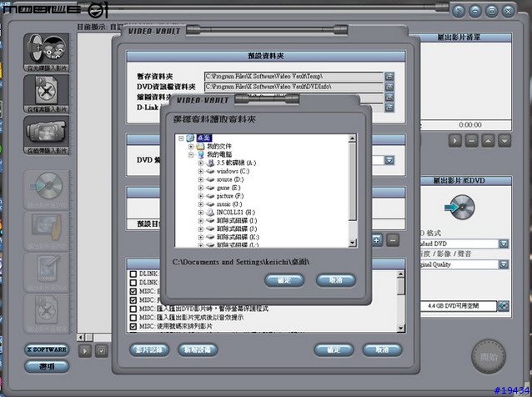Click the export to DVD disc icon on right
Screen dimensions: 532x397
click(x=460, y=207)
